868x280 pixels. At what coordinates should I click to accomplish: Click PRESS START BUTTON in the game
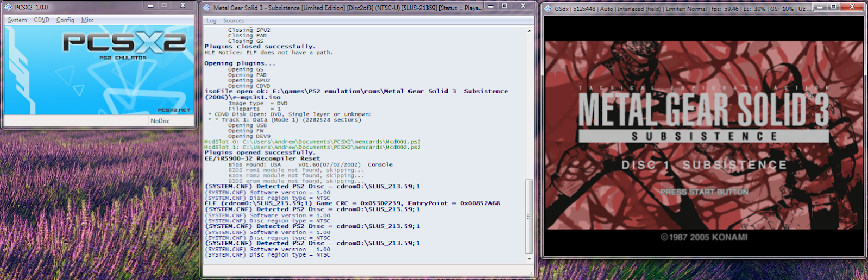[704, 192]
